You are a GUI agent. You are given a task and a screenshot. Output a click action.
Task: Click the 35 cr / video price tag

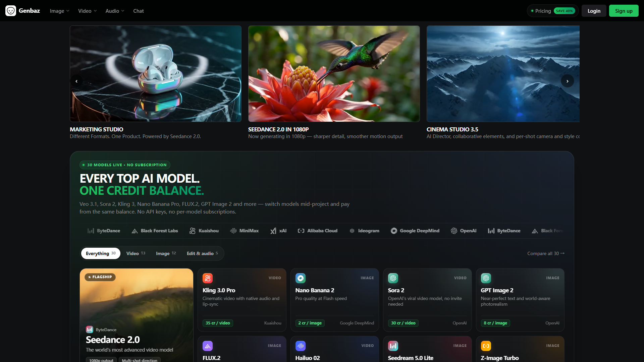[218, 323]
